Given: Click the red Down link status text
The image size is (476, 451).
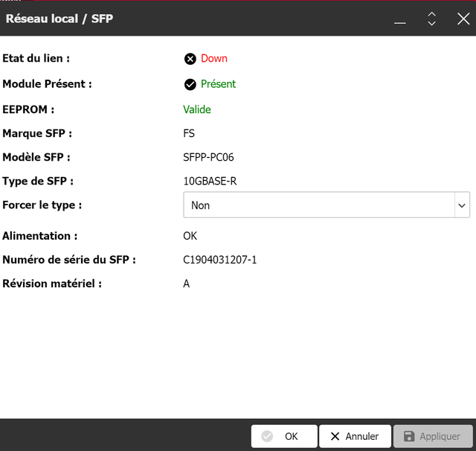Looking at the screenshot, I should tap(214, 58).
